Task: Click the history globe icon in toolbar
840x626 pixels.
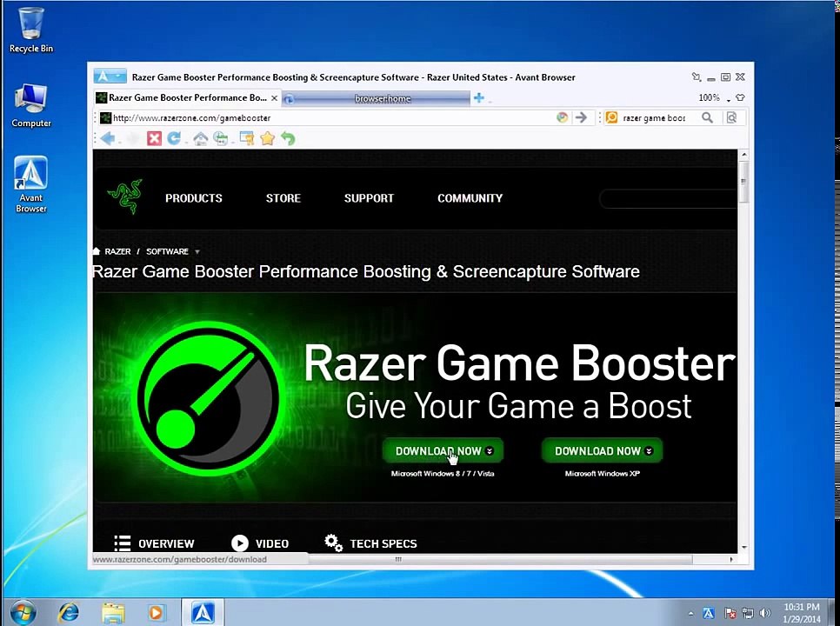Action: click(x=220, y=139)
